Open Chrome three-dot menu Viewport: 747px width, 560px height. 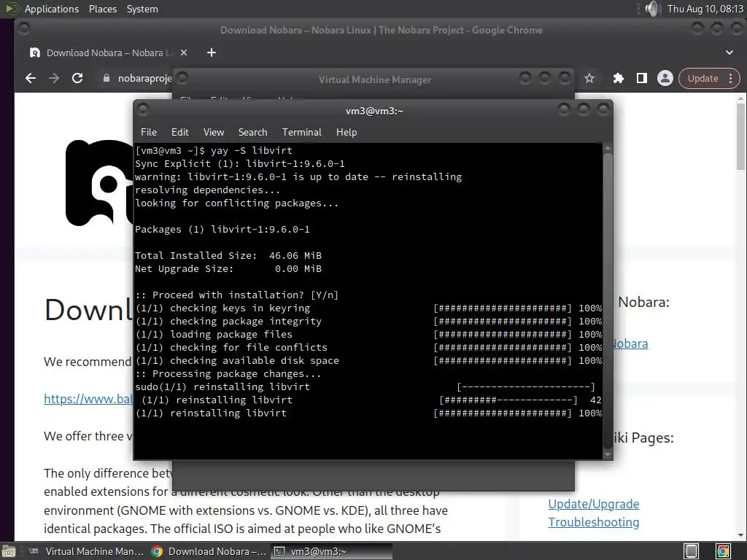(x=731, y=78)
